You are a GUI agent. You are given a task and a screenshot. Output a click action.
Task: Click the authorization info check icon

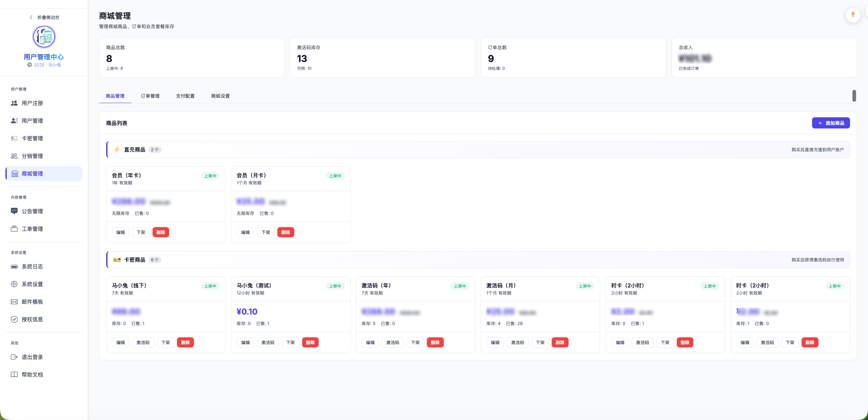[x=14, y=319]
